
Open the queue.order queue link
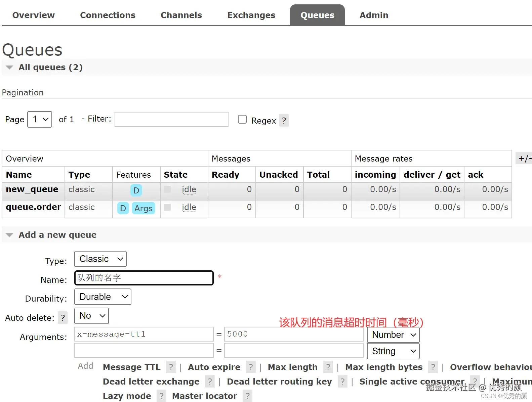(x=34, y=207)
